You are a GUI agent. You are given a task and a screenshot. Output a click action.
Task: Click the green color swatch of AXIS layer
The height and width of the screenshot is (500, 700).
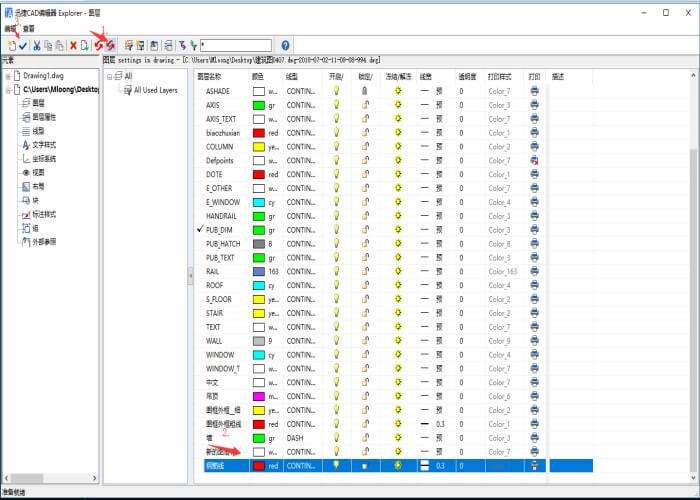click(x=259, y=105)
